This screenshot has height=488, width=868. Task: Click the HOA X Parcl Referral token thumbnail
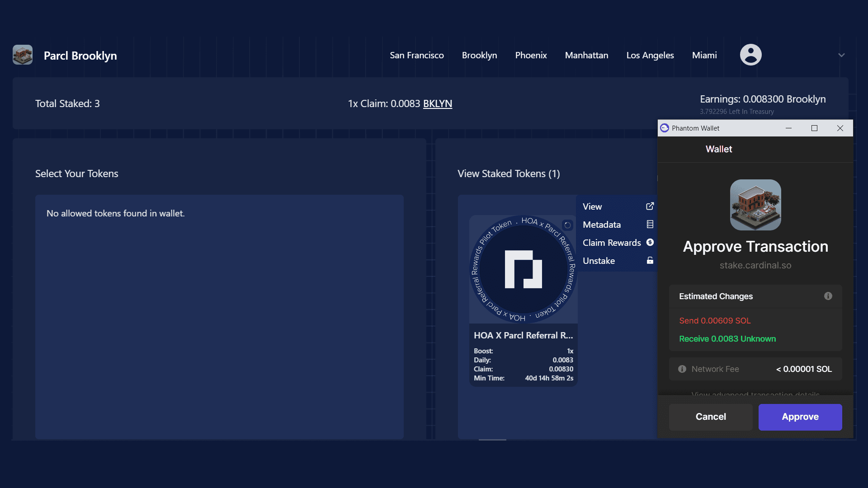[x=523, y=269]
